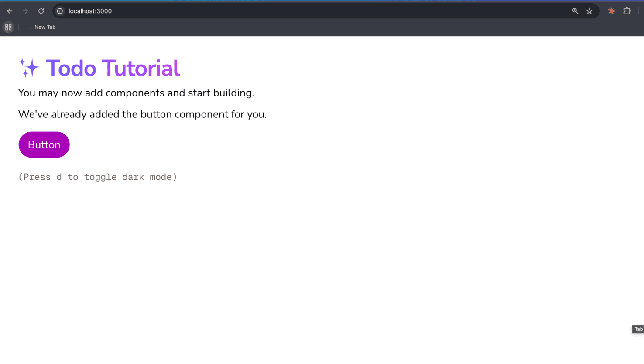This screenshot has height=364, width=644.
Task: Click the zoom magnifier icon in address bar
Action: coord(575,11)
